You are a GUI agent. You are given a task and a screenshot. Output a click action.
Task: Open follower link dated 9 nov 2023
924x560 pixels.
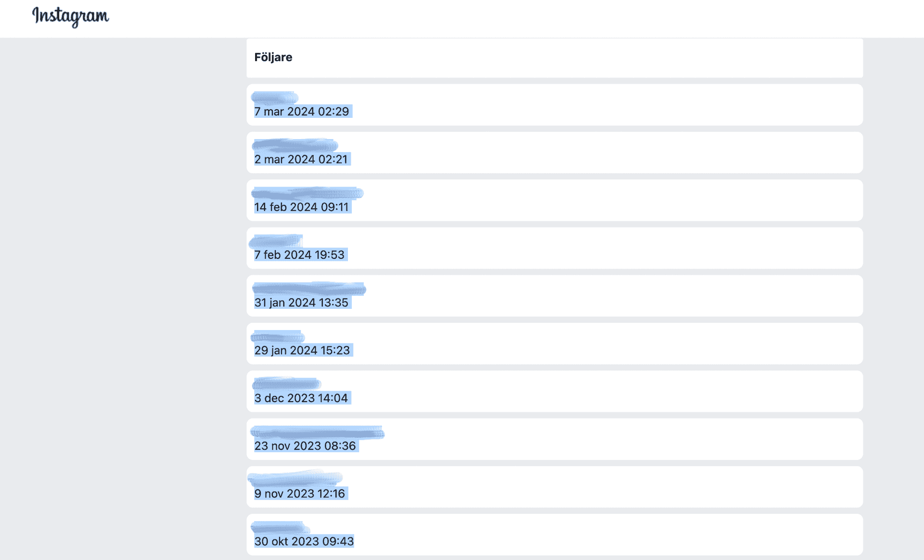click(295, 479)
